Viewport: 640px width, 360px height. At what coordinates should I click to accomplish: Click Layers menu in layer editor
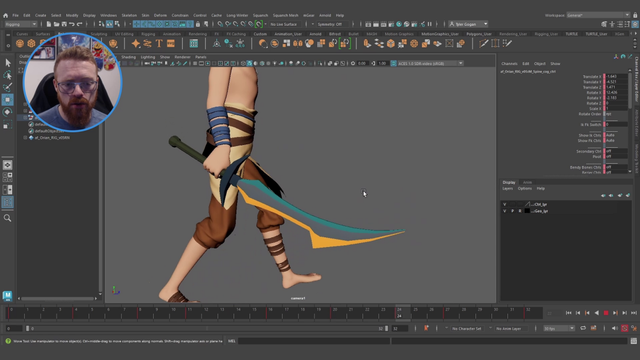(507, 189)
